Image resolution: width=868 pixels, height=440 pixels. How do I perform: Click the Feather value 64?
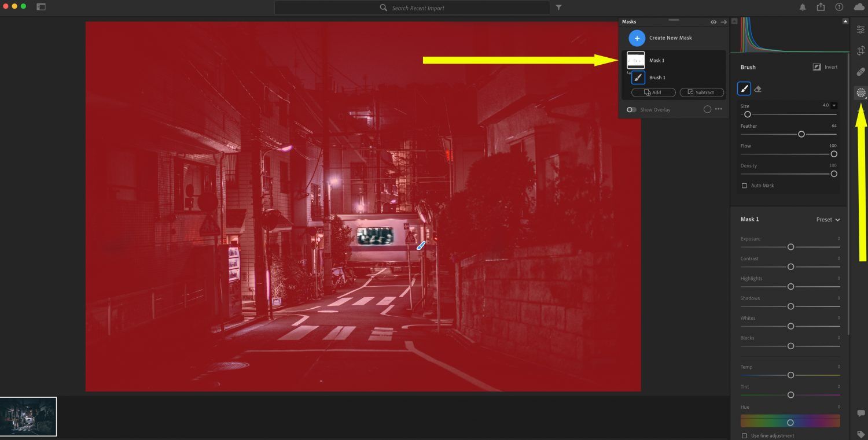(x=834, y=125)
